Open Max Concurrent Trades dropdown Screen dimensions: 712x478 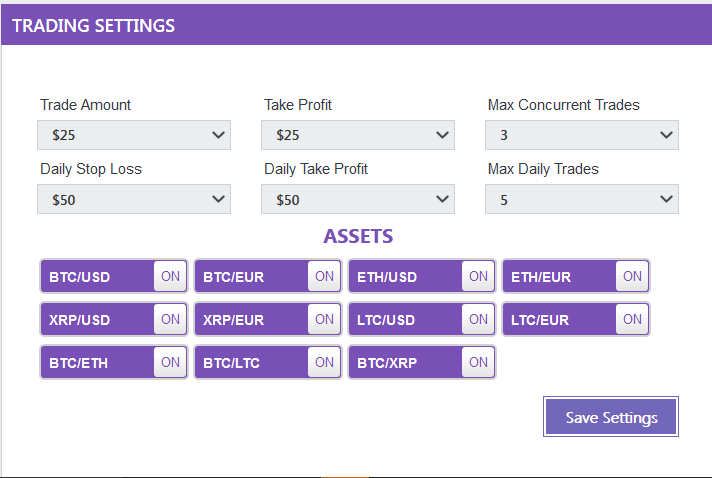[582, 135]
